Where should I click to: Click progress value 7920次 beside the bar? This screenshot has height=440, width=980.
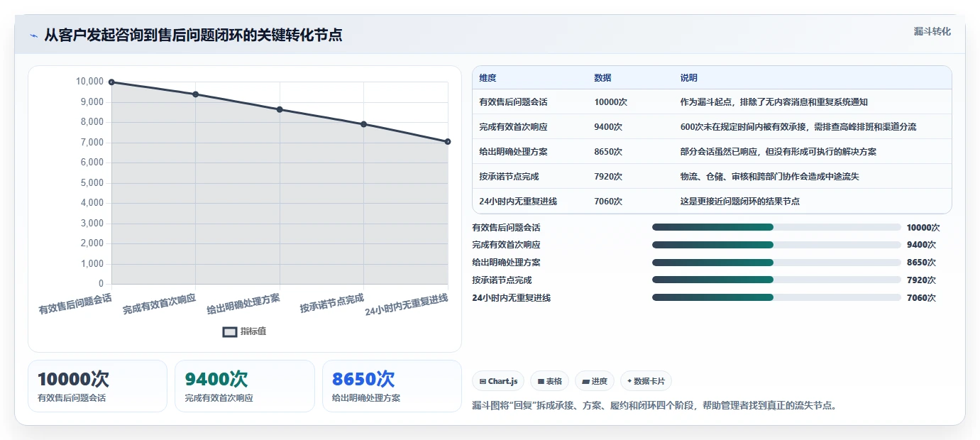[921, 280]
